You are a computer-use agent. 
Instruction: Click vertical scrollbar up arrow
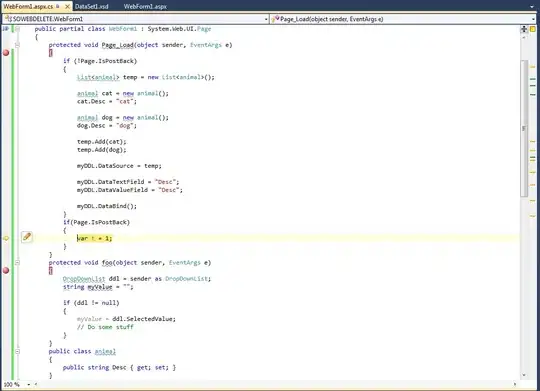click(524, 38)
